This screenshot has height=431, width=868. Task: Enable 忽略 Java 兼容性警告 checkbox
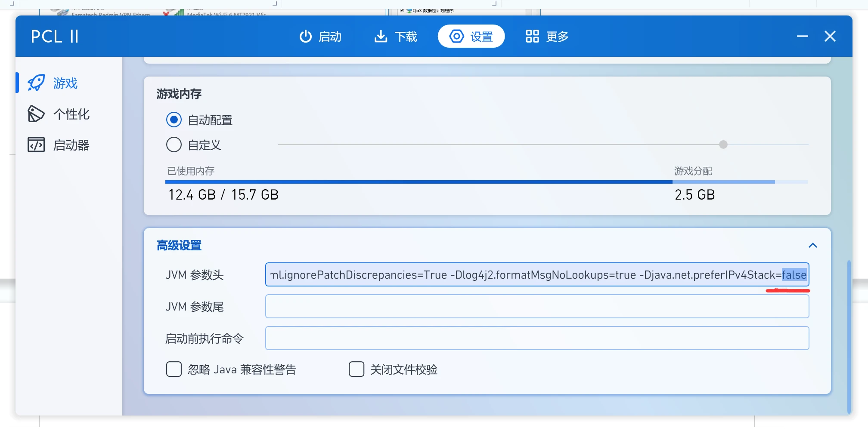click(x=174, y=369)
